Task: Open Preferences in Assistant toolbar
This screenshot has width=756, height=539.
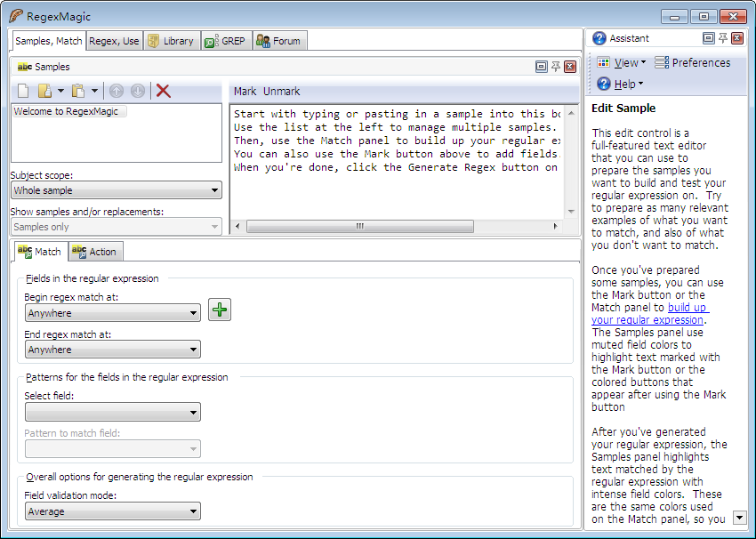Action: pos(692,62)
